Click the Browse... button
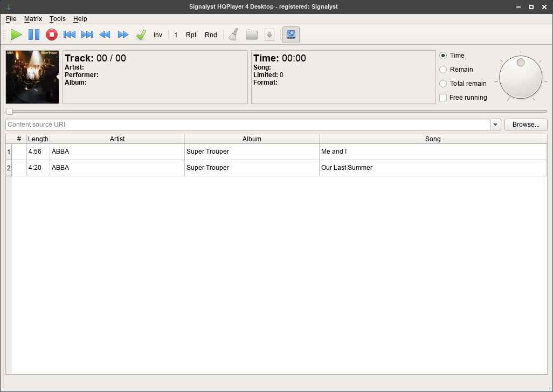 (526, 125)
